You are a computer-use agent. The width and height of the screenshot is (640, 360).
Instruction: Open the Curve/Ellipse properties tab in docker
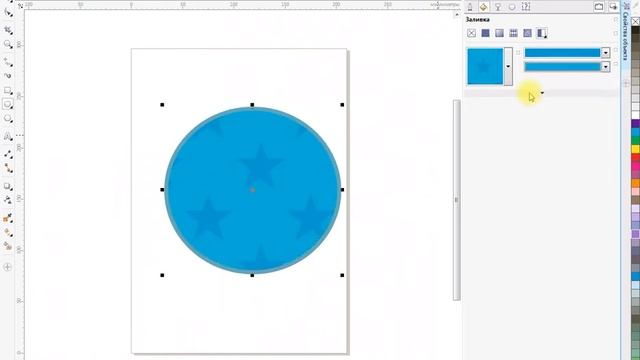coord(512,7)
